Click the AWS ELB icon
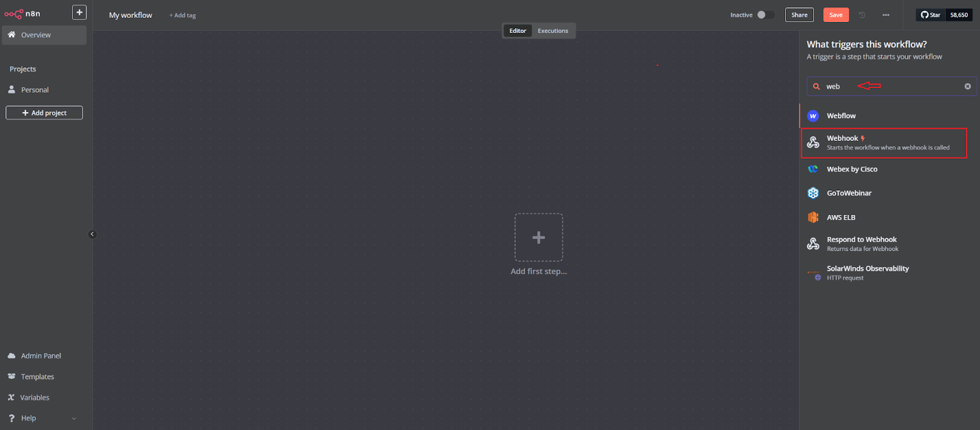This screenshot has height=430, width=980. (813, 217)
